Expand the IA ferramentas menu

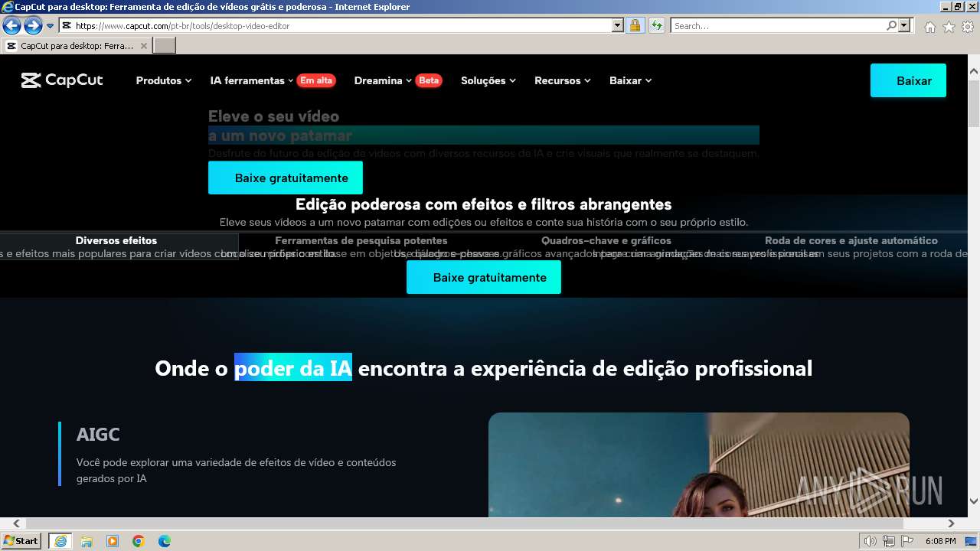252,80
